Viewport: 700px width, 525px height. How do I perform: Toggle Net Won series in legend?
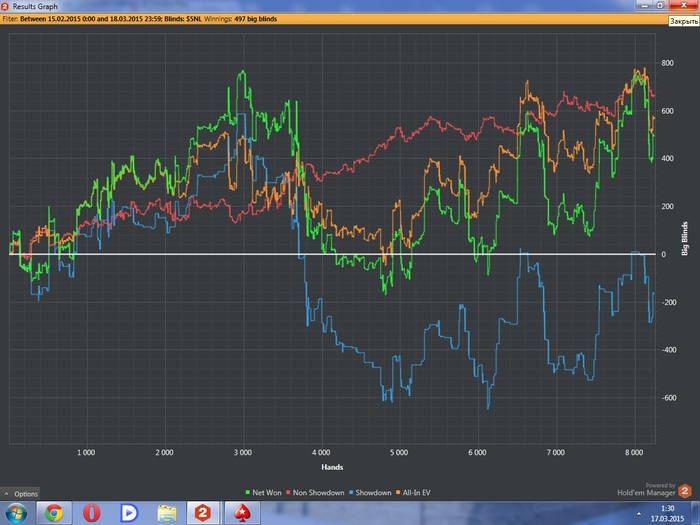(263, 493)
